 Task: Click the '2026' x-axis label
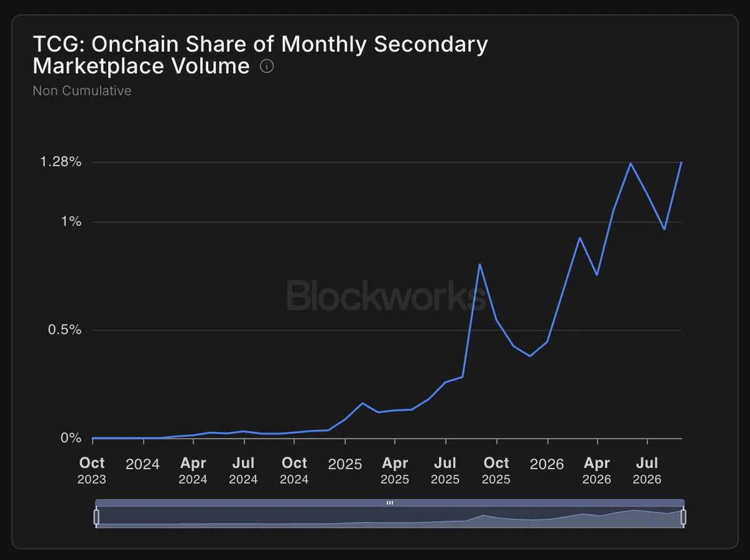coord(547,464)
